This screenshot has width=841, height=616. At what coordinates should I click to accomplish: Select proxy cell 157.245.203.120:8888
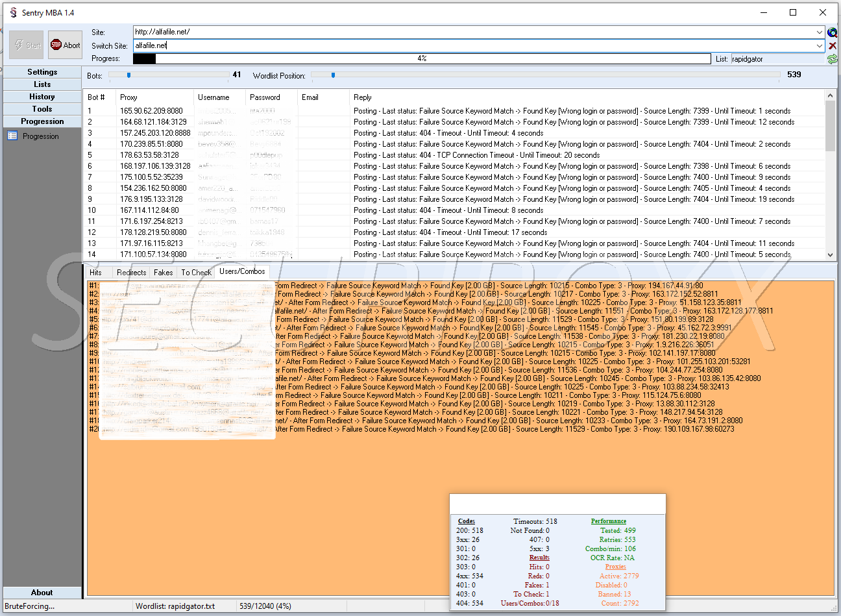155,133
